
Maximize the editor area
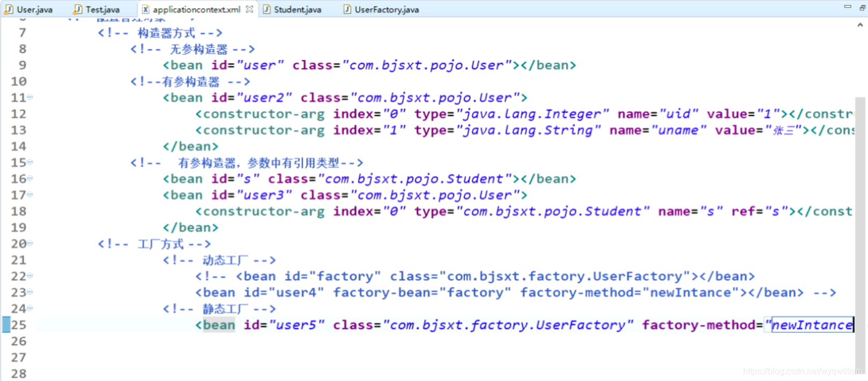(862, 8)
